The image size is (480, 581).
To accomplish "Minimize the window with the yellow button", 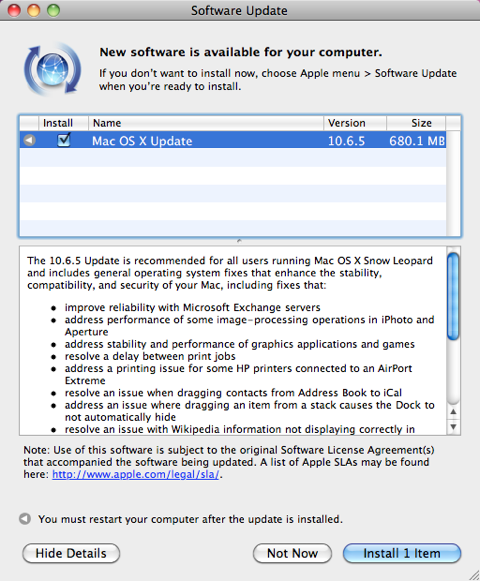I will [x=34, y=10].
